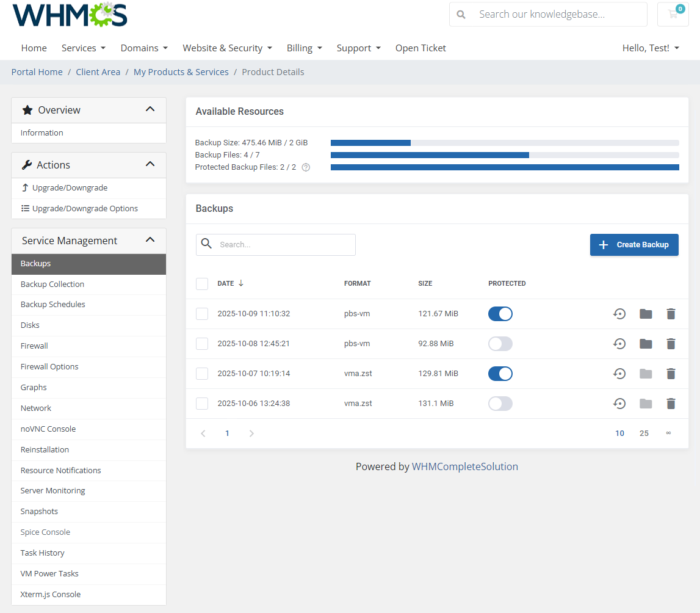Restore the 2025-10-08 12:45:21 backup
This screenshot has height=613, width=700.
click(x=619, y=344)
